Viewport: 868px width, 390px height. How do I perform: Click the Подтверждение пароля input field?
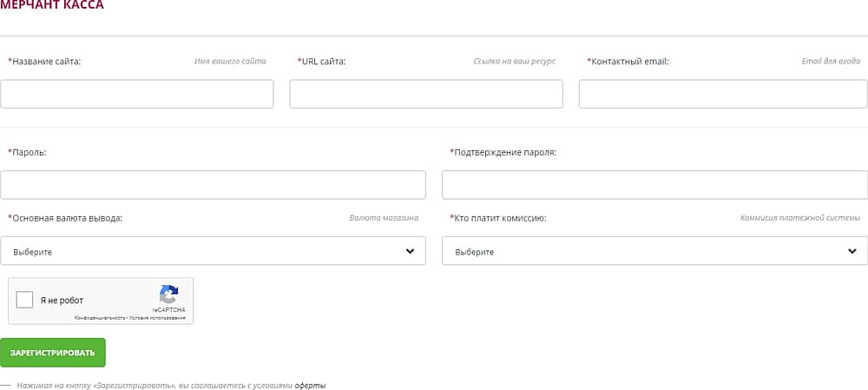coord(654,184)
